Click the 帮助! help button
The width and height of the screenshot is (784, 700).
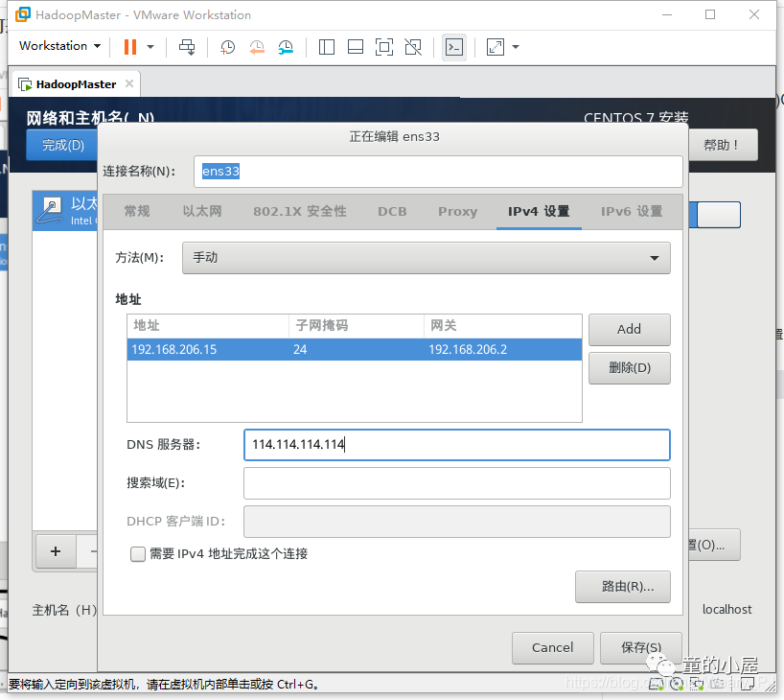[723, 145]
